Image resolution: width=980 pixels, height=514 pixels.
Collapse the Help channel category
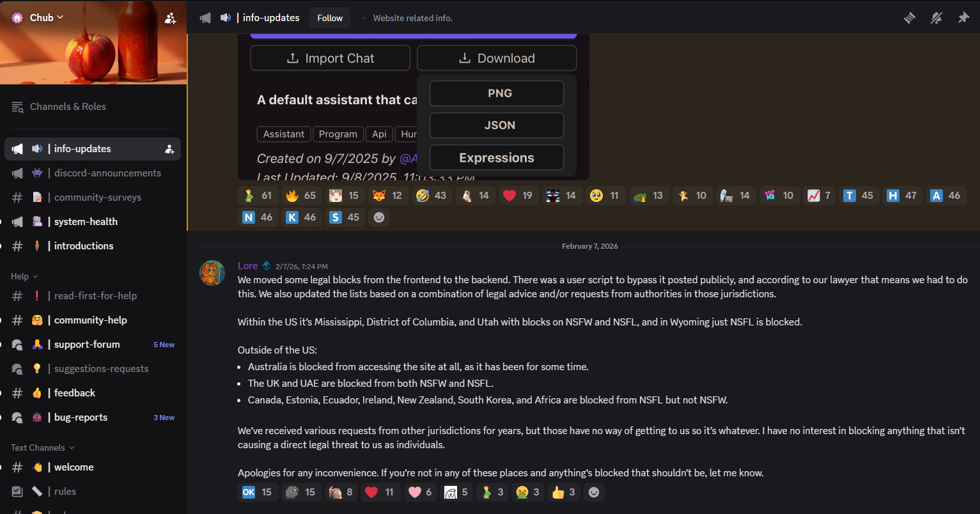pyautogui.click(x=24, y=276)
